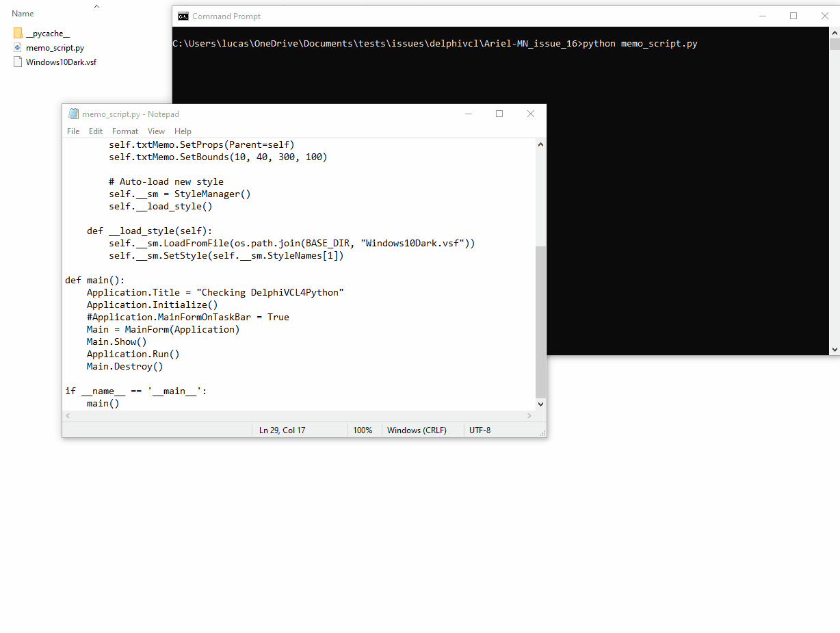Image resolution: width=840 pixels, height=633 pixels.
Task: Click the UTF-8 encoding indicator
Action: [x=479, y=430]
